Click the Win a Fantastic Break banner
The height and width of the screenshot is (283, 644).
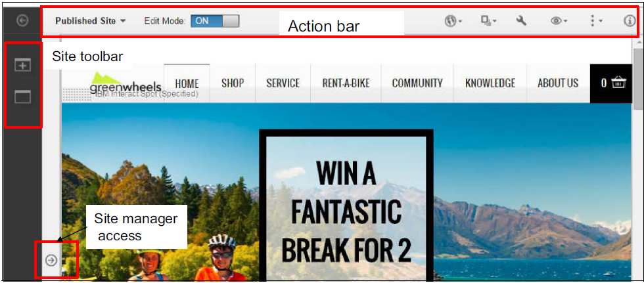346,205
